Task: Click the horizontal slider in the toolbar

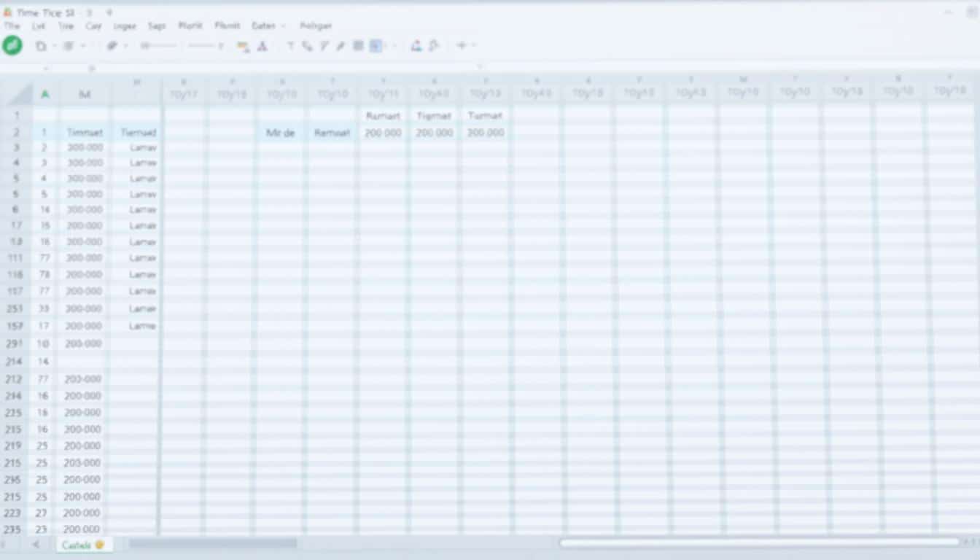Action: pyautogui.click(x=158, y=46)
